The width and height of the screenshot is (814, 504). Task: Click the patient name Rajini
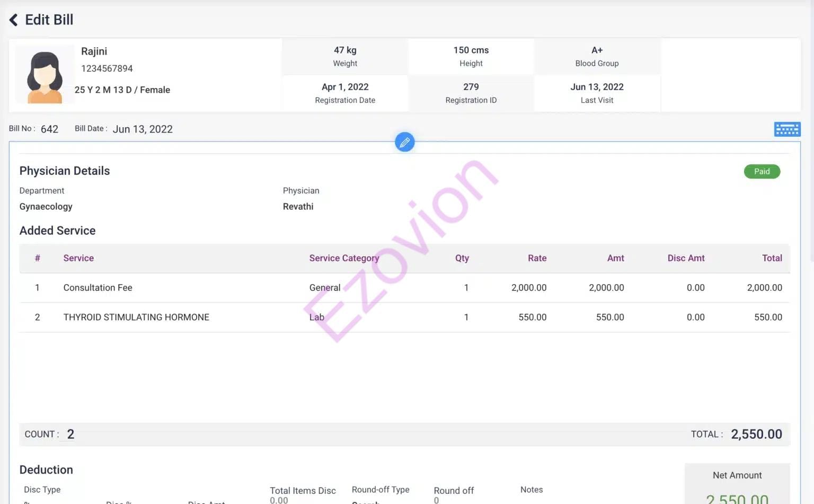click(x=94, y=51)
